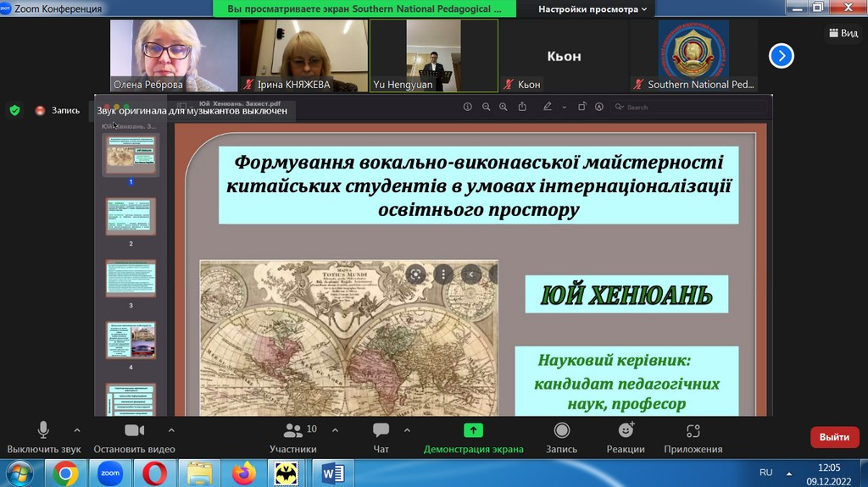Click the ЮЙ ХЕНЮАНЬ name on slide
Viewport: 868px width, 487px height.
coord(626,295)
